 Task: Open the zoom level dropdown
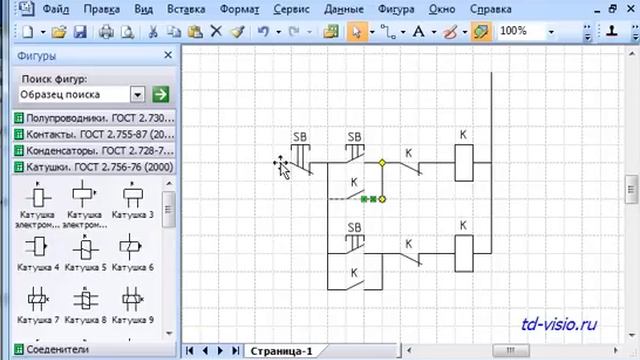tap(551, 32)
